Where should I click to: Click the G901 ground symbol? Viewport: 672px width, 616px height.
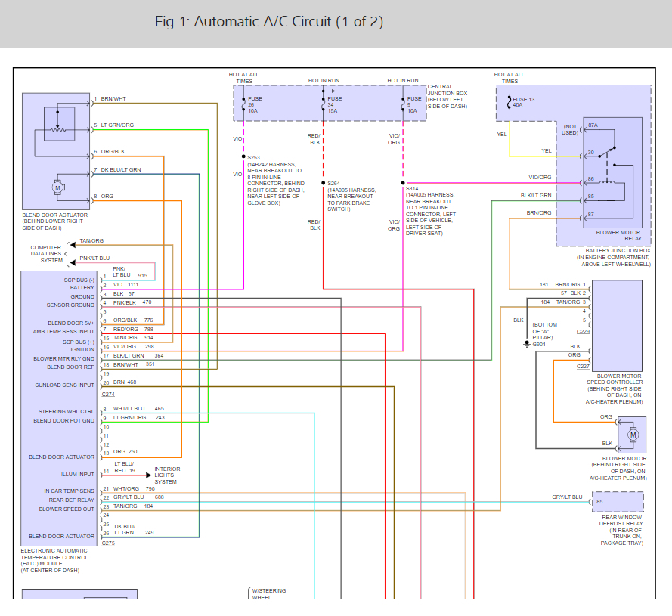point(527,344)
